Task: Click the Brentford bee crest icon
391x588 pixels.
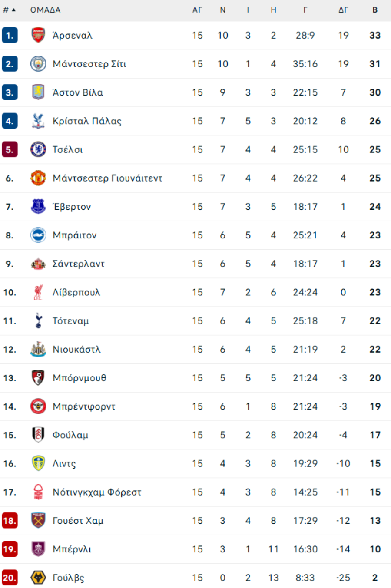Action: (38, 406)
